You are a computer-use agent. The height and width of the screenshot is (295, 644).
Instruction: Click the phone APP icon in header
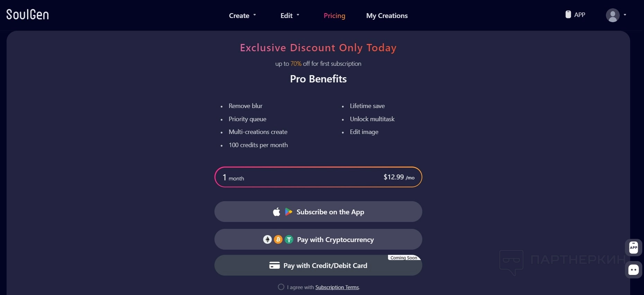(x=568, y=15)
